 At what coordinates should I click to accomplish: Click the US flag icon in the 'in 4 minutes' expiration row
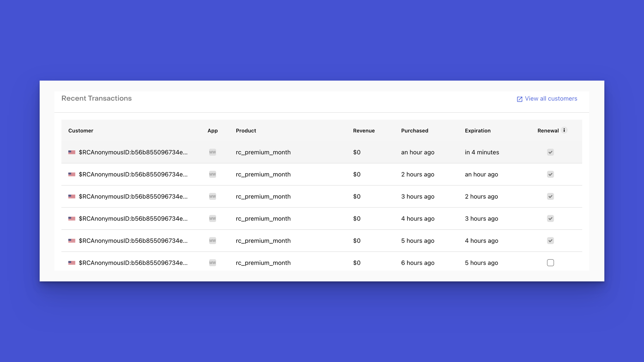click(72, 152)
